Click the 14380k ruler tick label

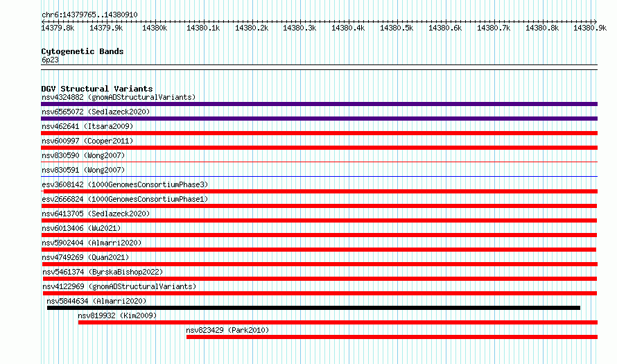155,28
